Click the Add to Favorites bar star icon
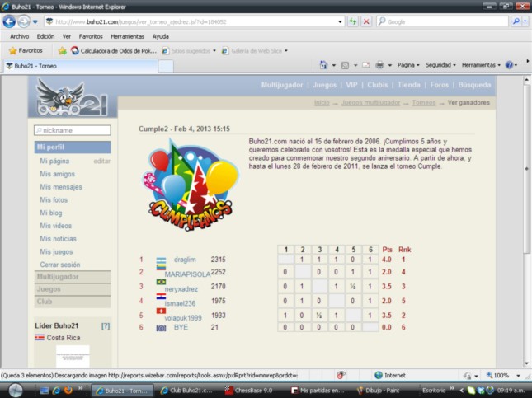Viewport: 532px width, 398px height. click(62, 51)
